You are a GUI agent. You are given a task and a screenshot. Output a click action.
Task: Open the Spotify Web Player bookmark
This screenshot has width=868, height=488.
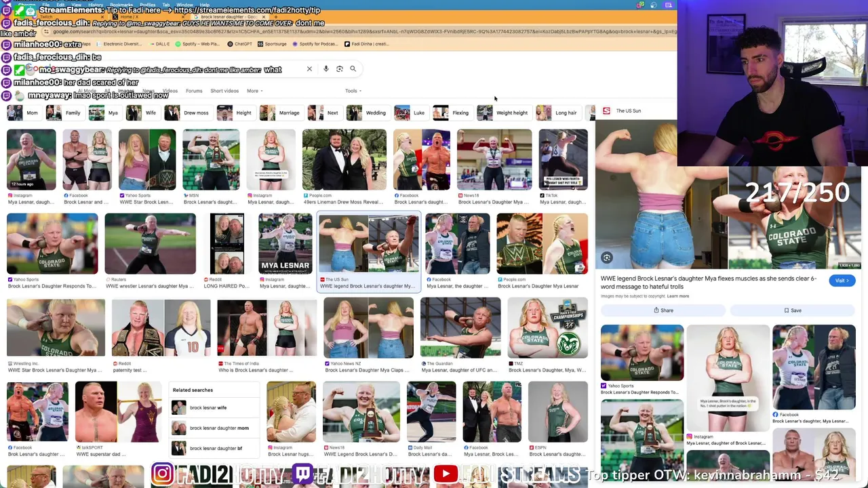(197, 44)
